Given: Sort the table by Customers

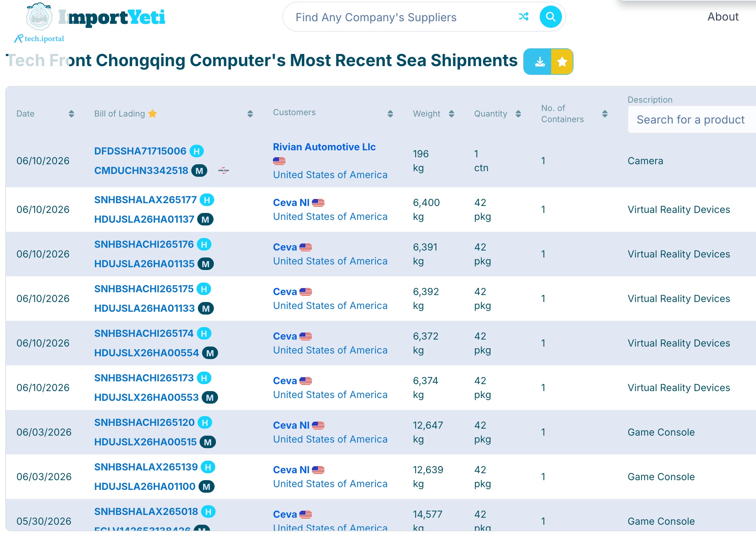Looking at the screenshot, I should [390, 114].
